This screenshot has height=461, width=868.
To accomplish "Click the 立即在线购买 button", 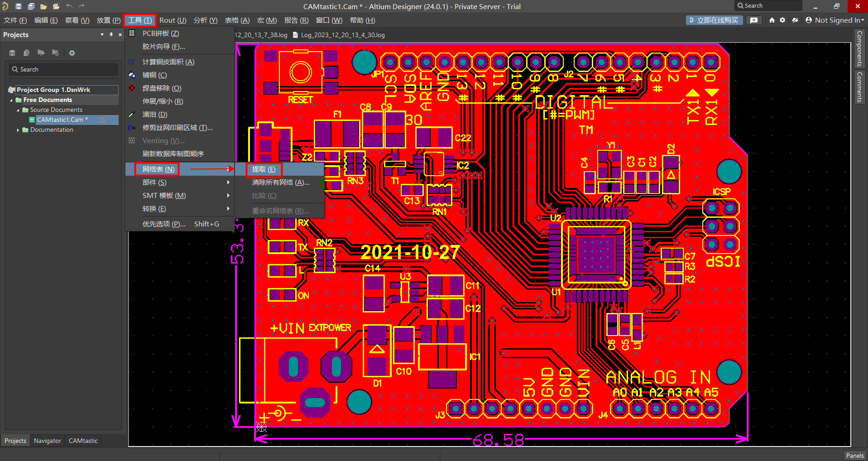I will click(714, 20).
